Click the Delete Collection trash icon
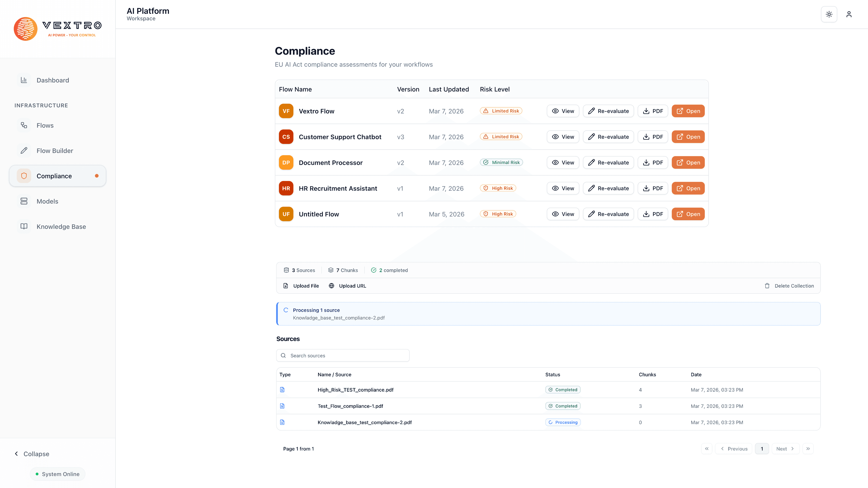 coord(767,286)
